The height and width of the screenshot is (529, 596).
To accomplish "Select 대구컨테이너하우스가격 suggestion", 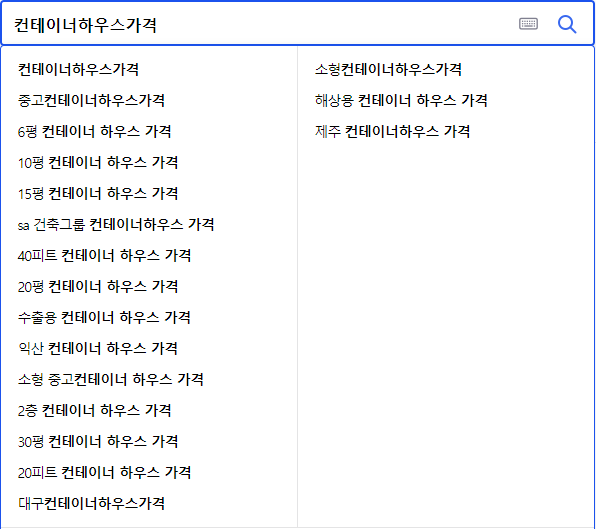I will (91, 504).
